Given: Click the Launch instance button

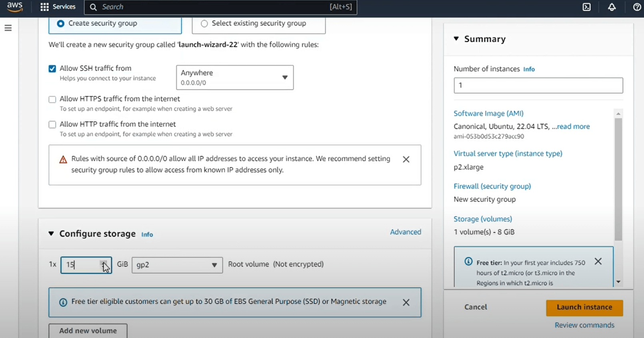Looking at the screenshot, I should [584, 307].
